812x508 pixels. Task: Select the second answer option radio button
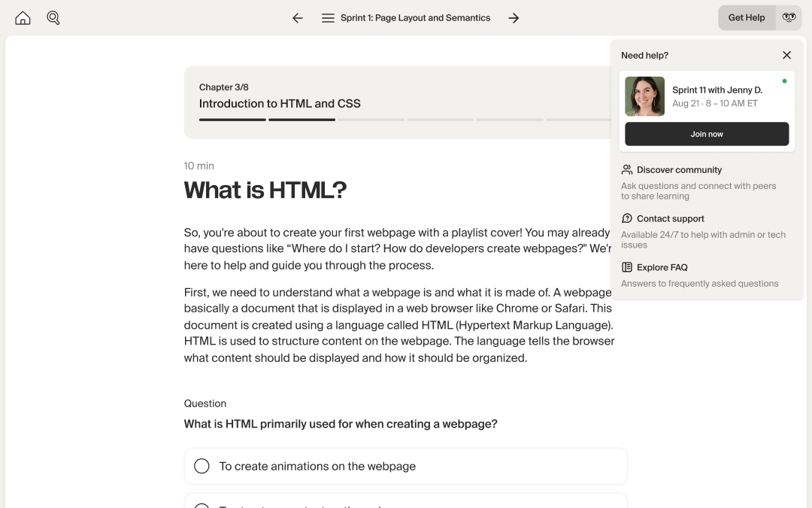(201, 505)
